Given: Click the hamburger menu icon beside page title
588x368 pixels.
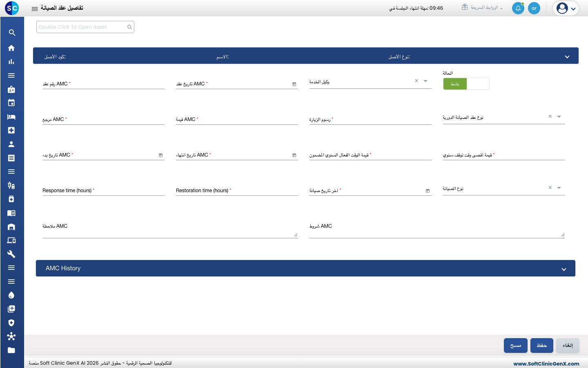Looking at the screenshot, I should (x=35, y=9).
